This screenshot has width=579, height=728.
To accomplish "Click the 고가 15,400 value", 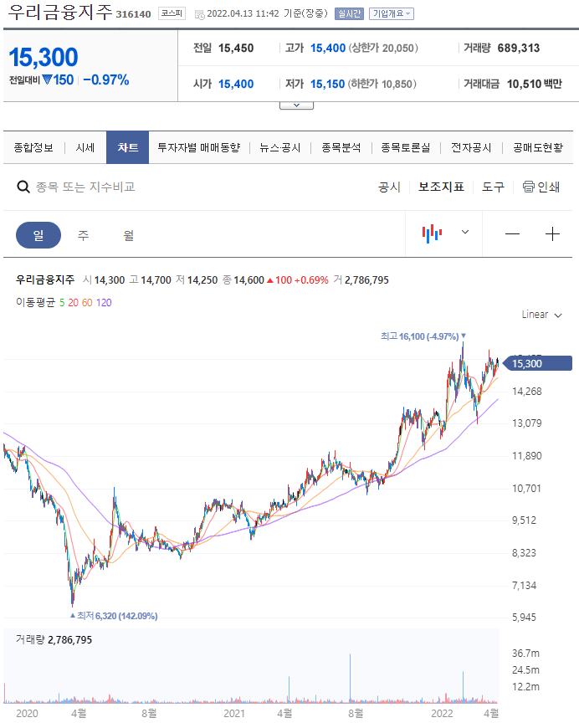I will click(x=328, y=49).
